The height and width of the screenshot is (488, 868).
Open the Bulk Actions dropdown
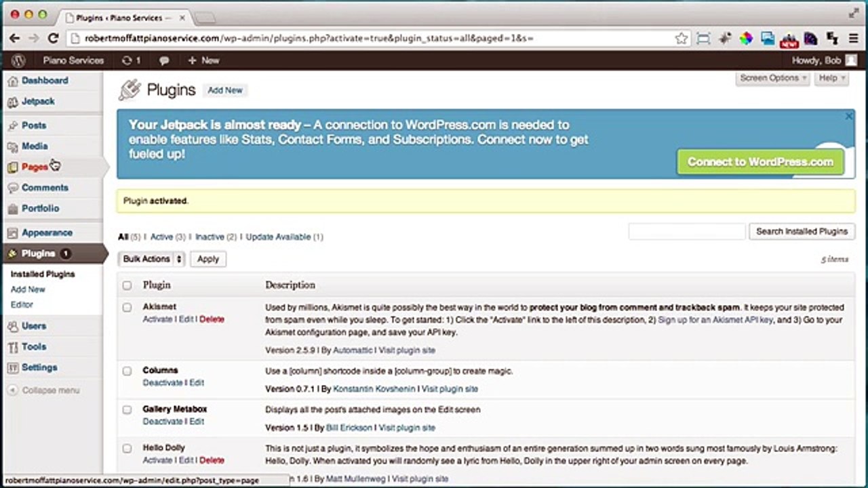click(x=151, y=259)
